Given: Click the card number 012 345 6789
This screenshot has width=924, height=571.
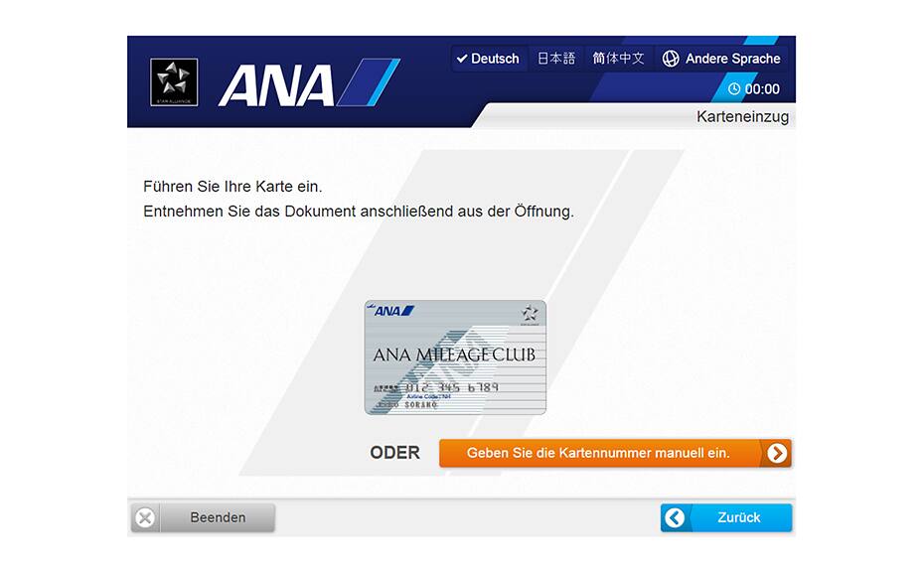Looking at the screenshot, I should [x=452, y=387].
